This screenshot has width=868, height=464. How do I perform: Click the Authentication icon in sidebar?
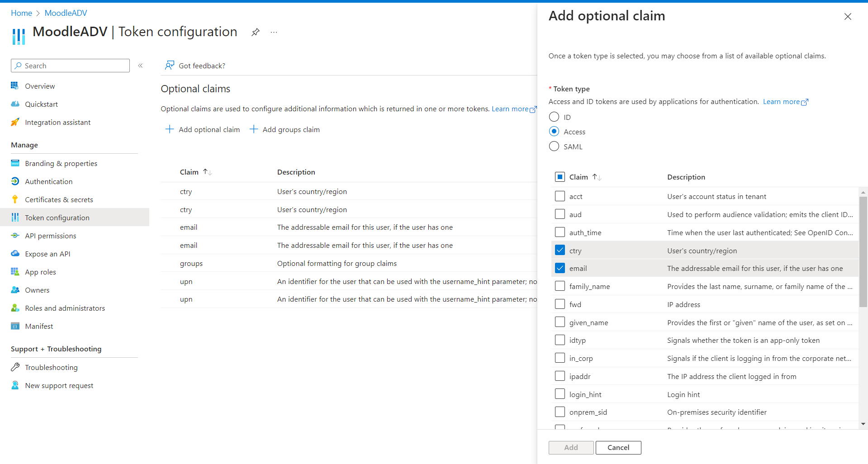[15, 181]
